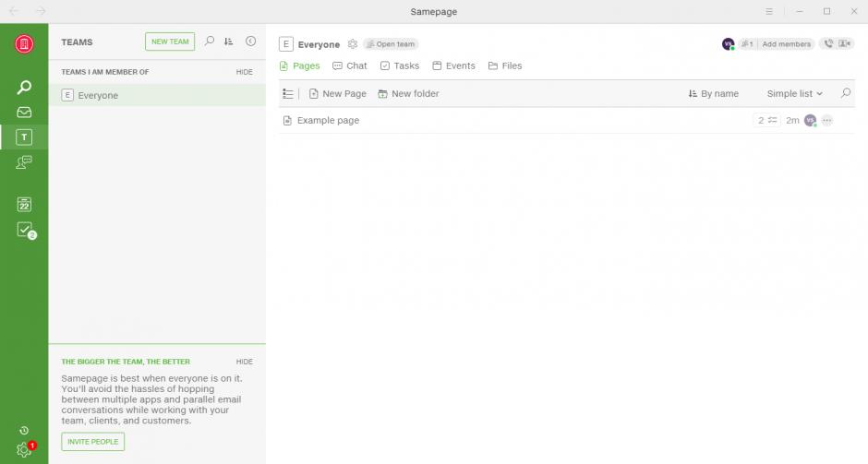Open the chats icon in sidebar
The image size is (868, 464).
(24, 162)
